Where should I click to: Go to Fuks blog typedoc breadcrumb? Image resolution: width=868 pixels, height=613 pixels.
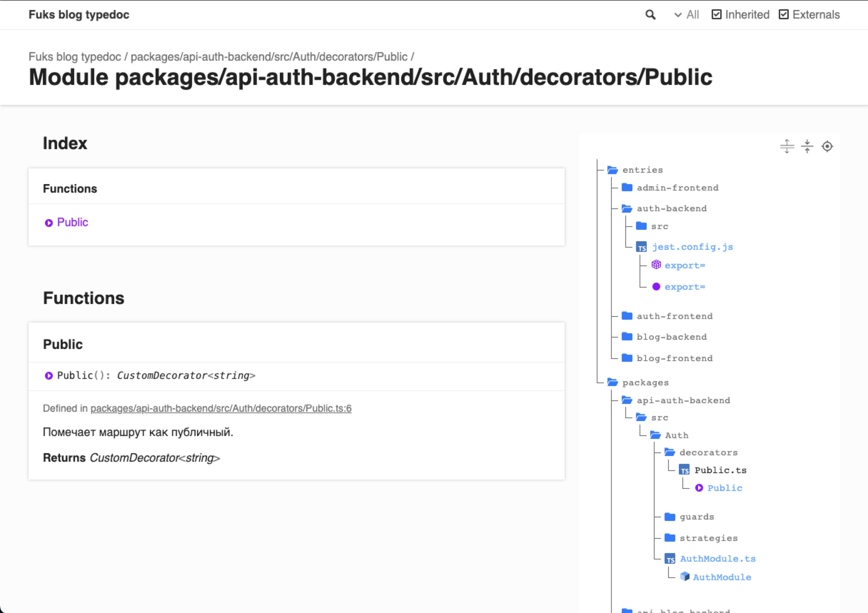tap(75, 57)
